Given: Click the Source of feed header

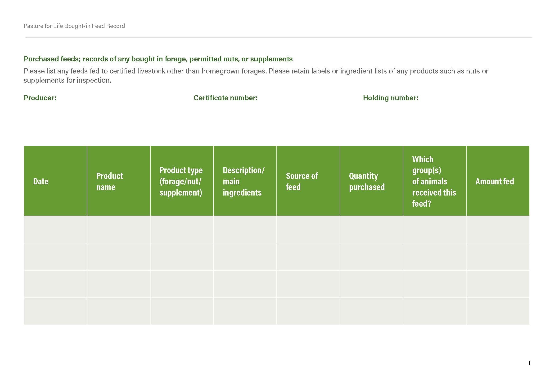Looking at the screenshot, I should coord(302,181).
